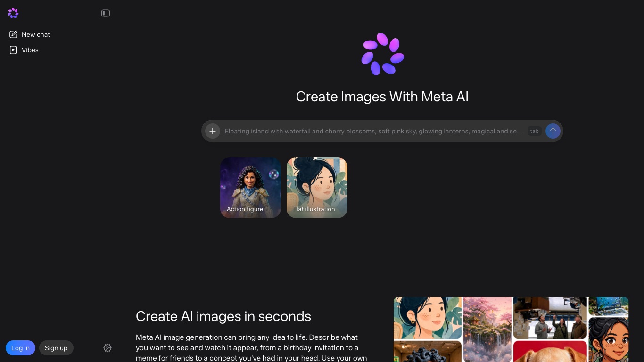
Task: Open the floating island waterfall gallery image
Action: 487,329
